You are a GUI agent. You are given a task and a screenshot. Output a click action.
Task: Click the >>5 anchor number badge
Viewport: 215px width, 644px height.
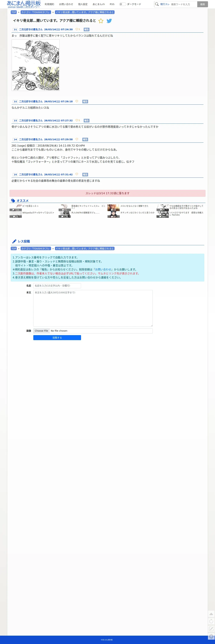[15, 174]
